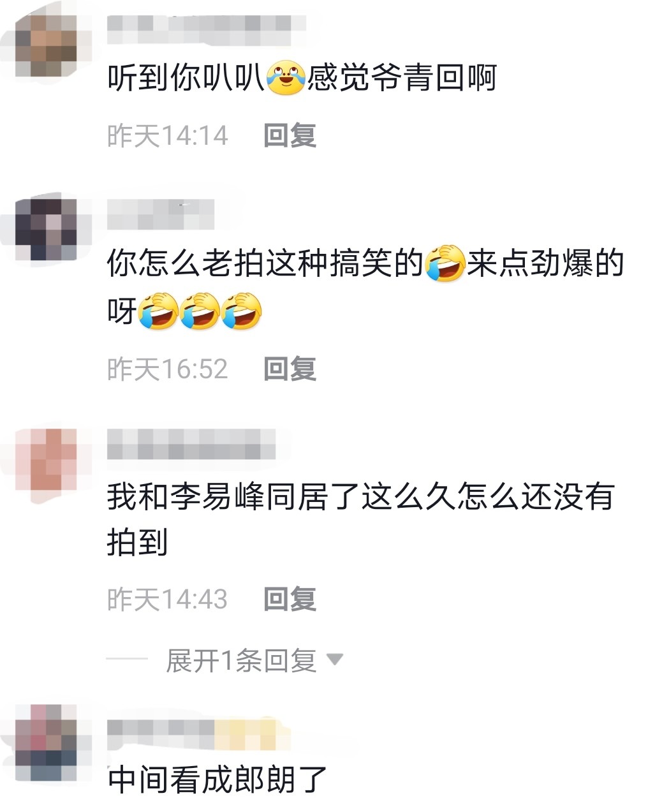The width and height of the screenshot is (655, 812).
Task: Expand 展开1条回复 replies
Action: tap(241, 660)
